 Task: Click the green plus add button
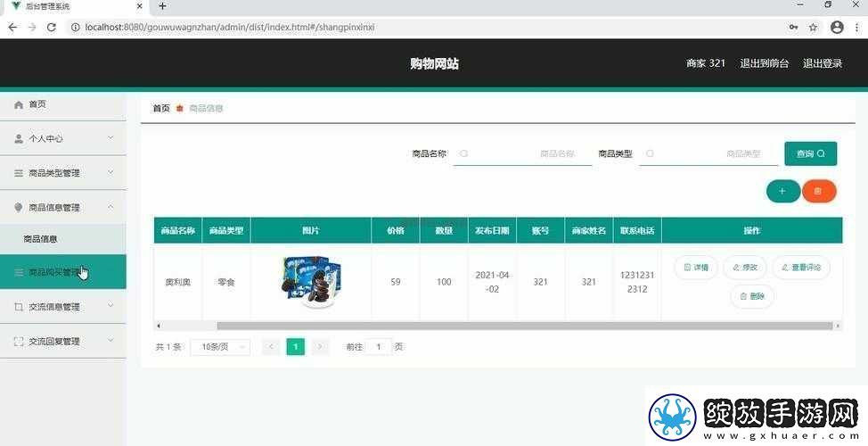click(x=782, y=191)
